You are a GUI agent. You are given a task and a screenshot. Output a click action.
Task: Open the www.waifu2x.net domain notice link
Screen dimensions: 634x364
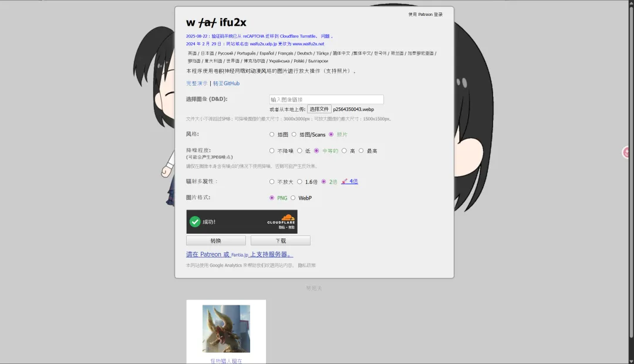pos(308,43)
